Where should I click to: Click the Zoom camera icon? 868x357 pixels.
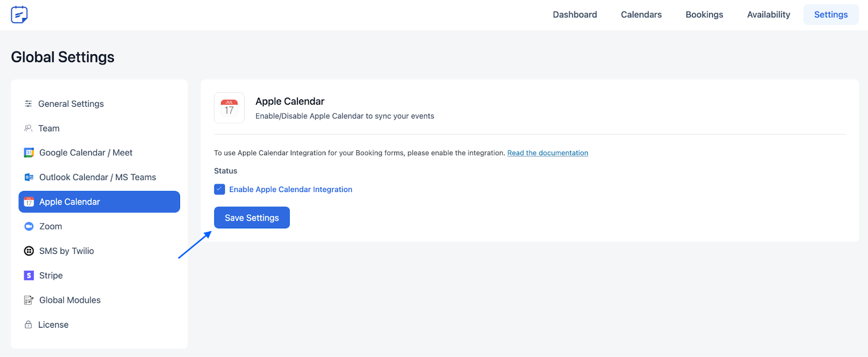coord(29,226)
